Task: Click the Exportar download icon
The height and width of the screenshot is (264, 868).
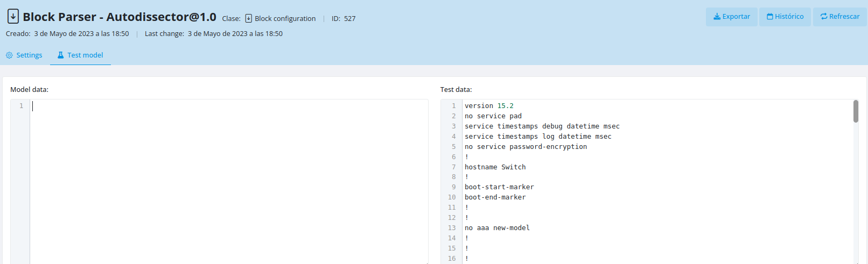Action: tap(717, 17)
